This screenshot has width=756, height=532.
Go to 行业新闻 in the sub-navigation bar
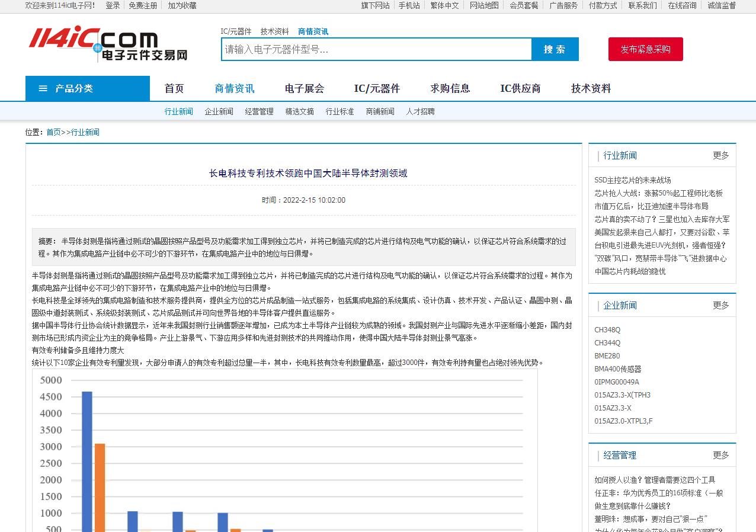(179, 111)
